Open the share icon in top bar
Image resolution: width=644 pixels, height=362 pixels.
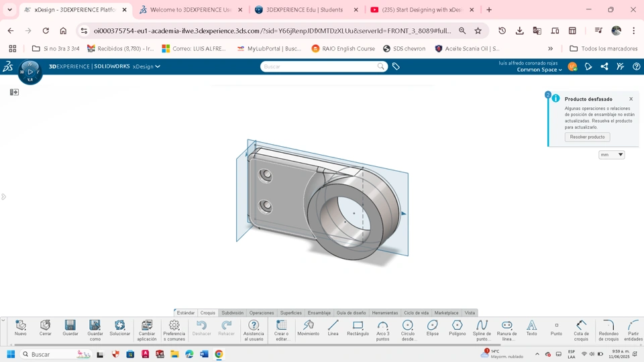(604, 66)
